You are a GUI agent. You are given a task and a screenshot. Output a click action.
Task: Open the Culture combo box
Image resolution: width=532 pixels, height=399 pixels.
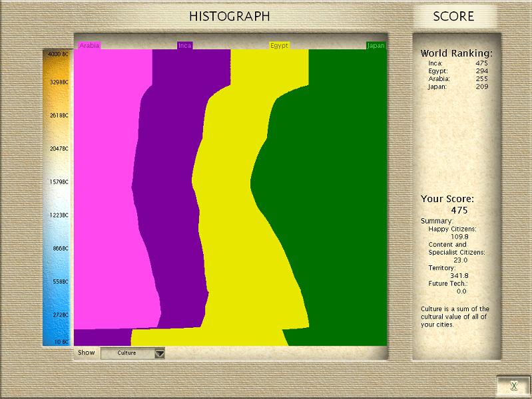click(x=127, y=353)
